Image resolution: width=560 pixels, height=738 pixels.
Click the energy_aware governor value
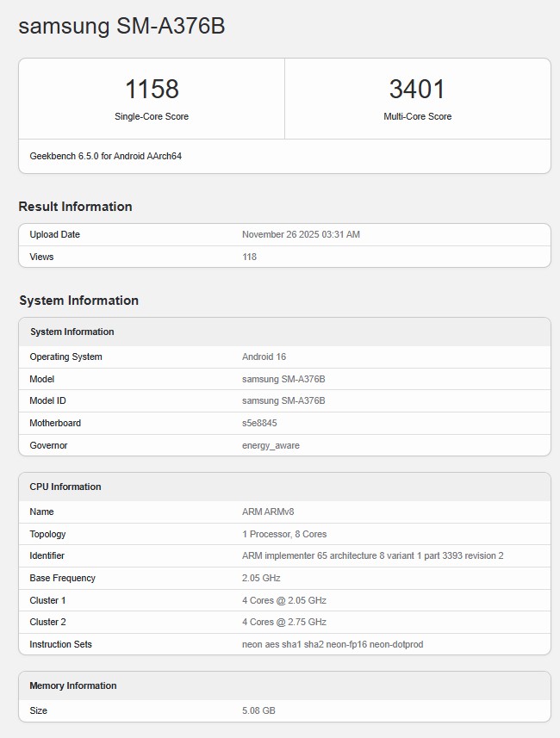coord(271,445)
